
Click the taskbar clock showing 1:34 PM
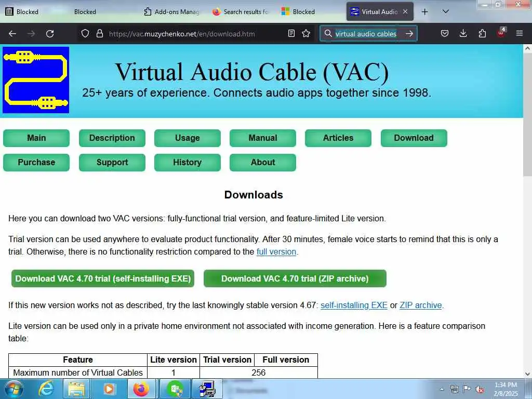(x=506, y=389)
